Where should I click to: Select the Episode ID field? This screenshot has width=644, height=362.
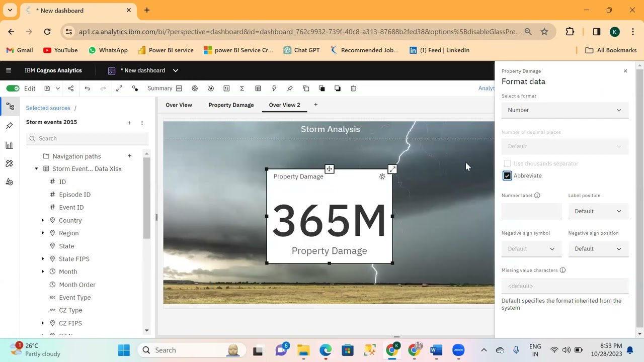(x=74, y=195)
